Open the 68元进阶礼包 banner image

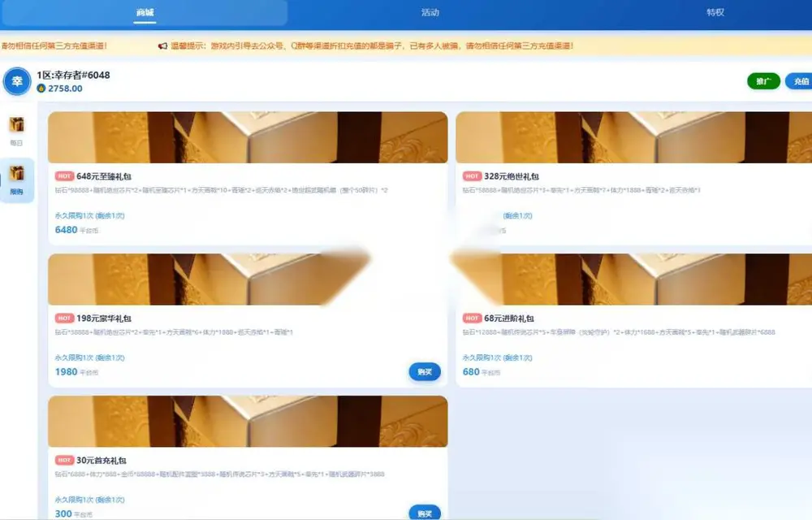tap(634, 279)
